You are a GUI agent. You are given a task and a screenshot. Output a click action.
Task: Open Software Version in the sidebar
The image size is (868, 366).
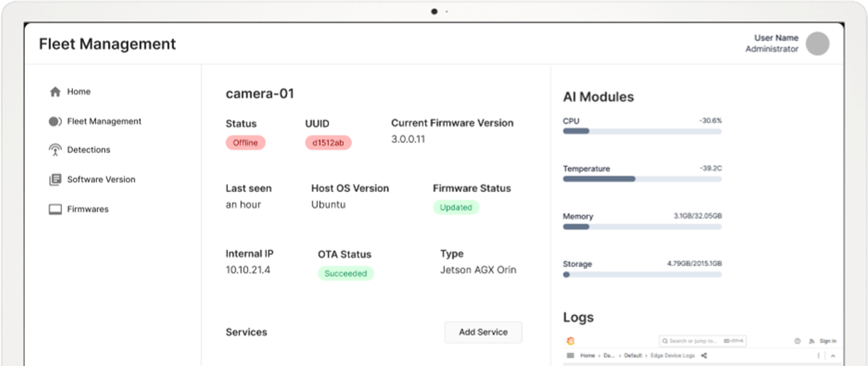point(101,179)
